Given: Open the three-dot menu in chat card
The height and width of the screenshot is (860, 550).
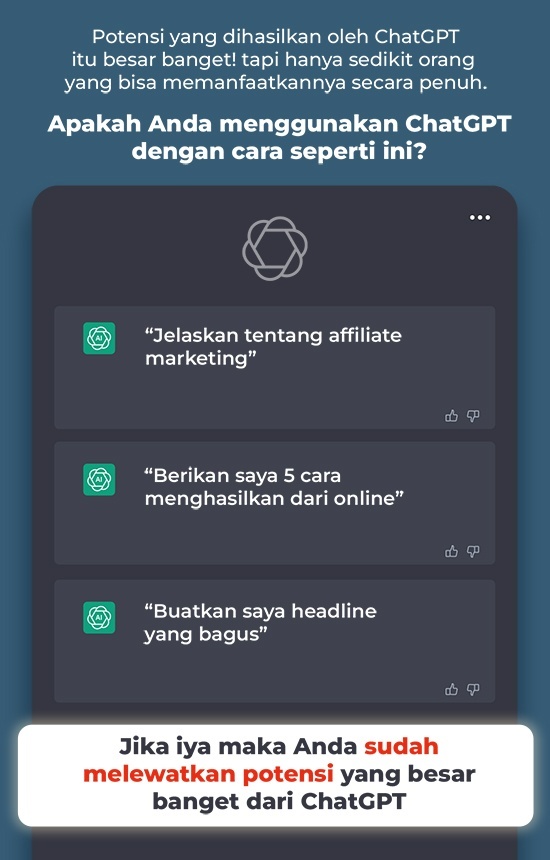Looking at the screenshot, I should point(480,218).
